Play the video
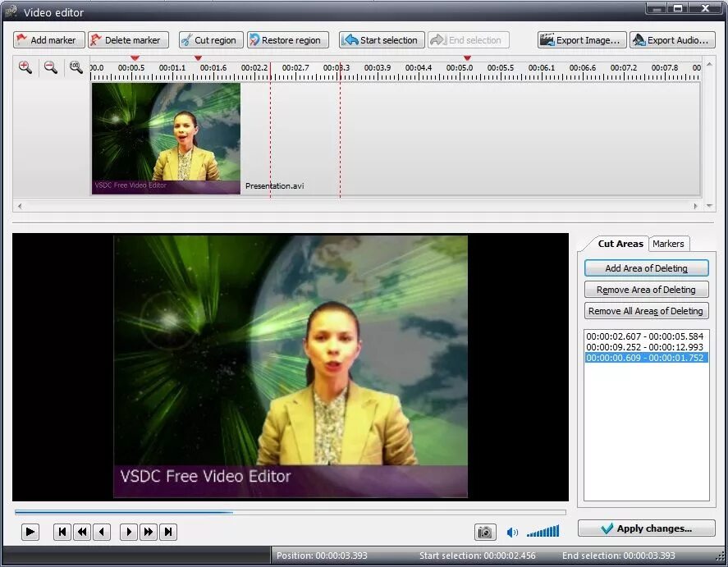The image size is (728, 567). (x=30, y=532)
